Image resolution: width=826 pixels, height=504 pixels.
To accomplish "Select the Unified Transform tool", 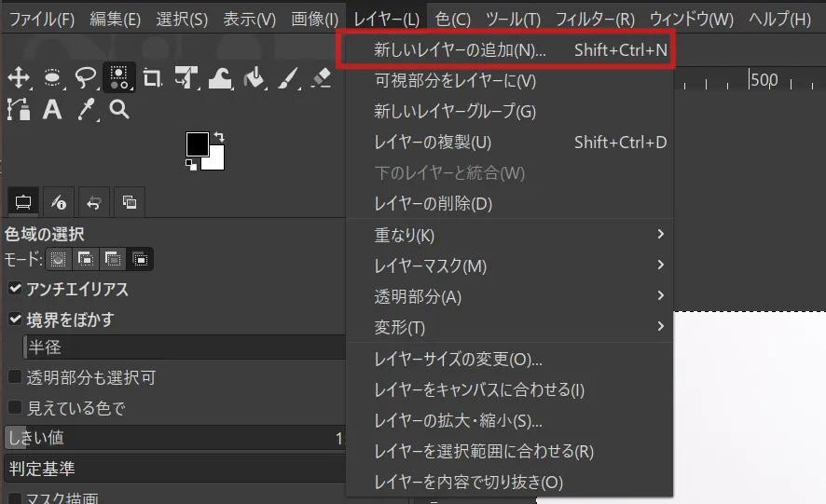I will (x=186, y=78).
